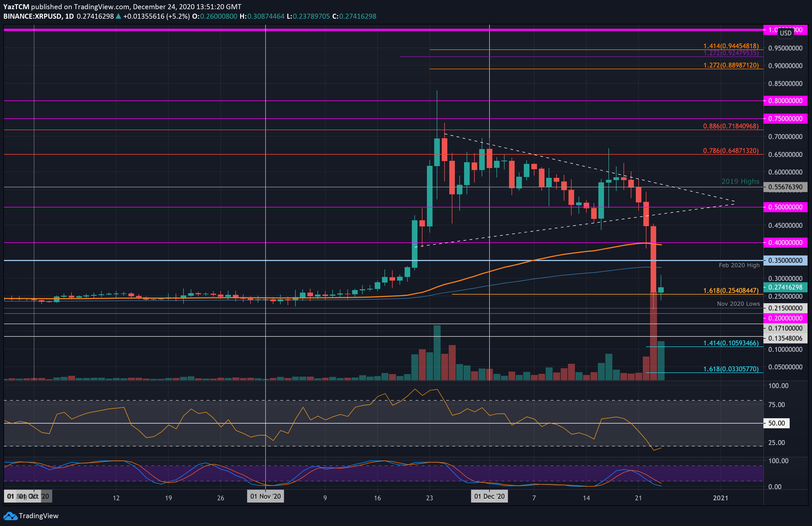Click the 0.17100000 price label
812x526 pixels.
pos(785,328)
